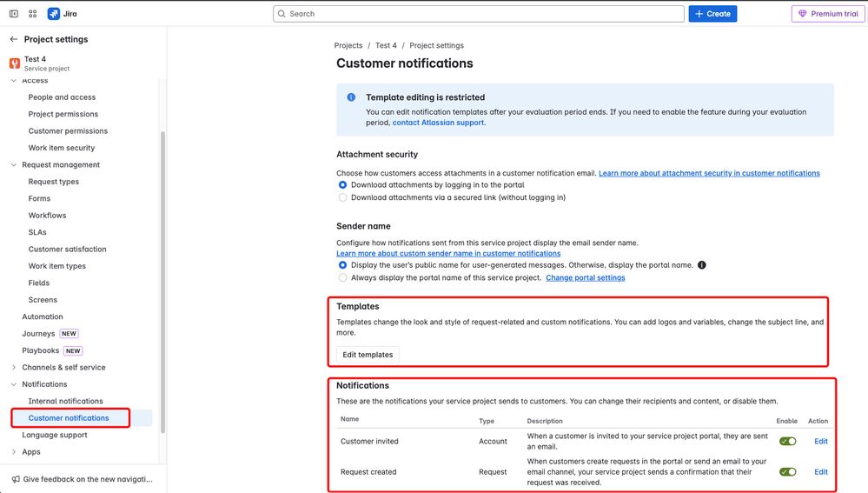868x493 pixels.
Task: Click the Edit templates button
Action: pyautogui.click(x=368, y=355)
